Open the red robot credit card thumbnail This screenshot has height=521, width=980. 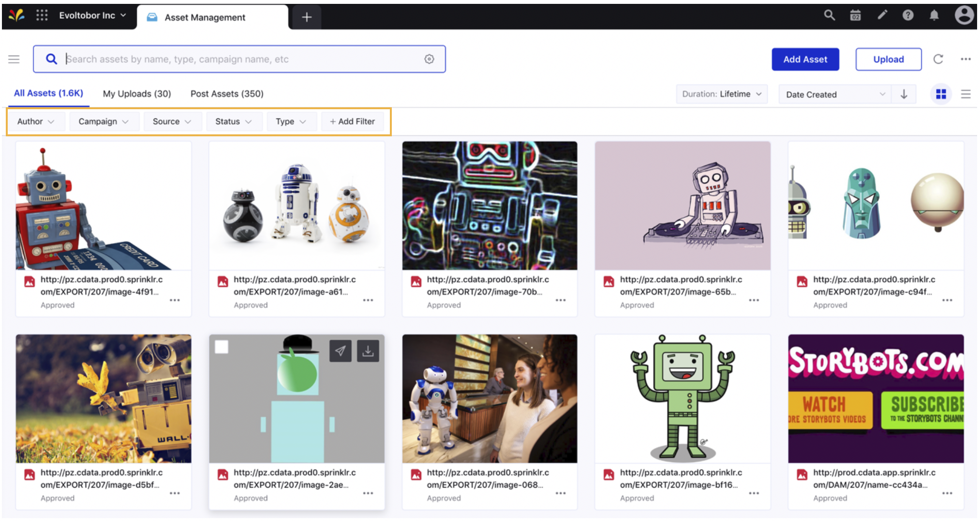(x=104, y=205)
